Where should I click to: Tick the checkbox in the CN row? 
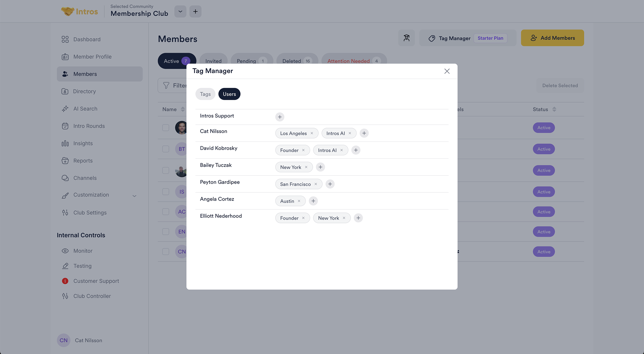click(x=166, y=252)
